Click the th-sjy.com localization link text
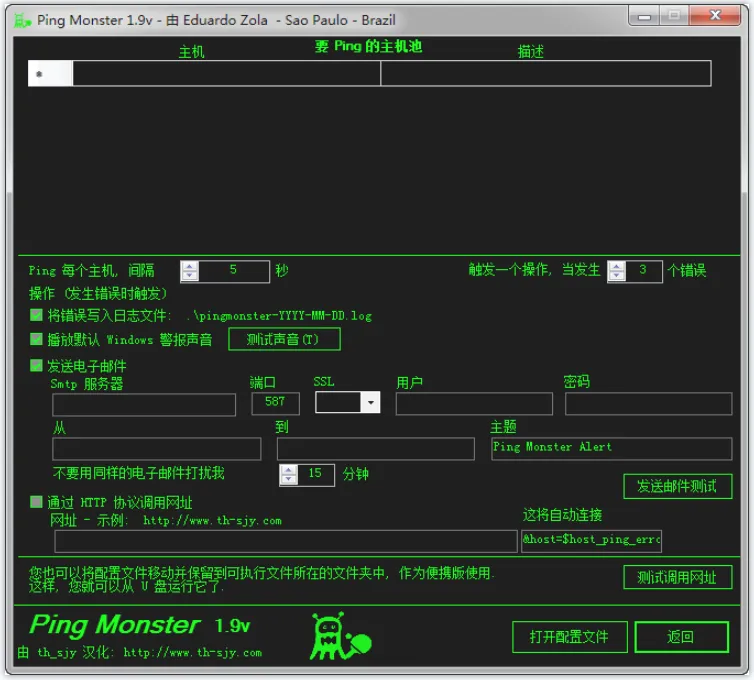 pyautogui.click(x=193, y=653)
